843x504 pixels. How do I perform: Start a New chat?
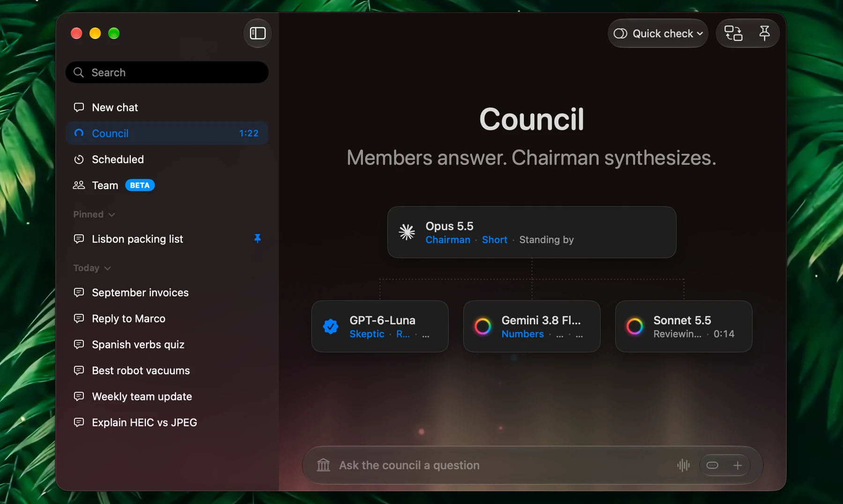coord(167,108)
